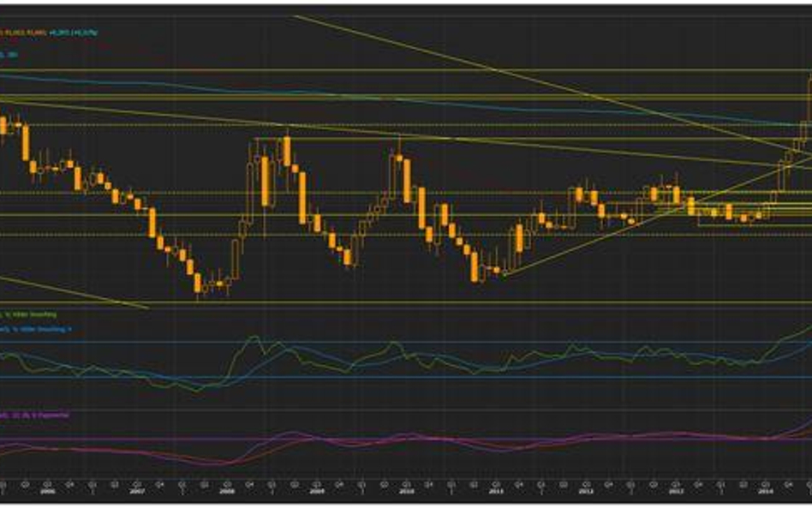Viewport: 812px width, 508px height.
Task: Click the green Wilder Smoothing indicator legend
Action: pyautogui.click(x=28, y=314)
